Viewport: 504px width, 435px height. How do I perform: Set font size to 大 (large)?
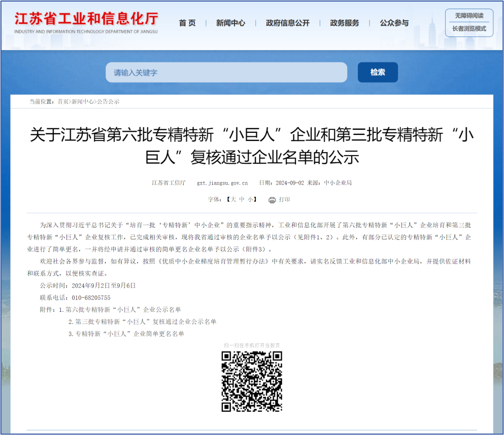233,200
